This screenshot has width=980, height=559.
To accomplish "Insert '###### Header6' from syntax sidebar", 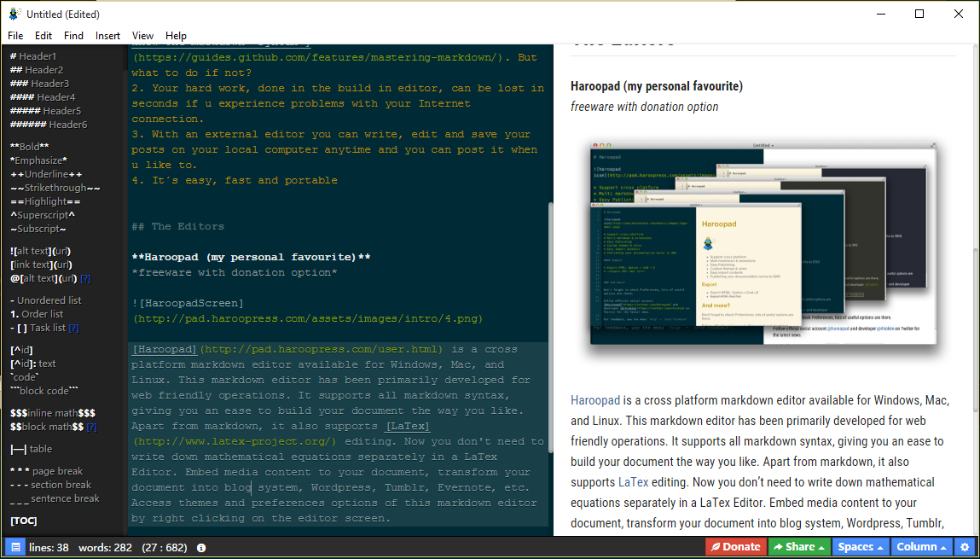I will [x=49, y=125].
